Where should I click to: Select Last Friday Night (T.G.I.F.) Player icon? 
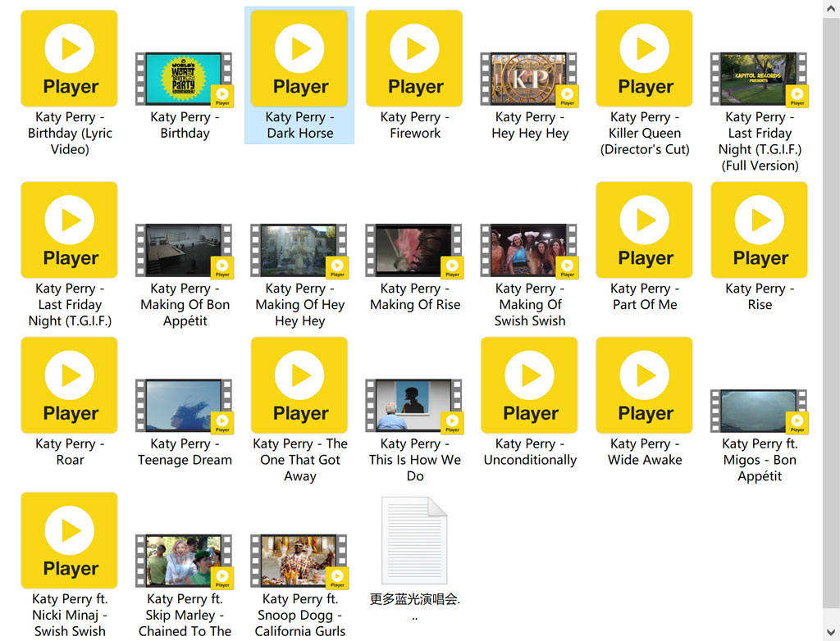[70, 230]
